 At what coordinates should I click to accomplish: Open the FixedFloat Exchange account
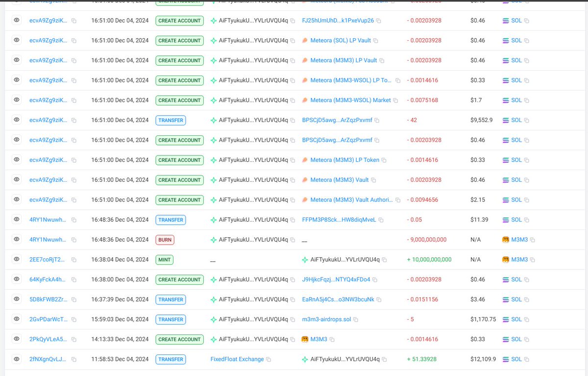pos(237,359)
